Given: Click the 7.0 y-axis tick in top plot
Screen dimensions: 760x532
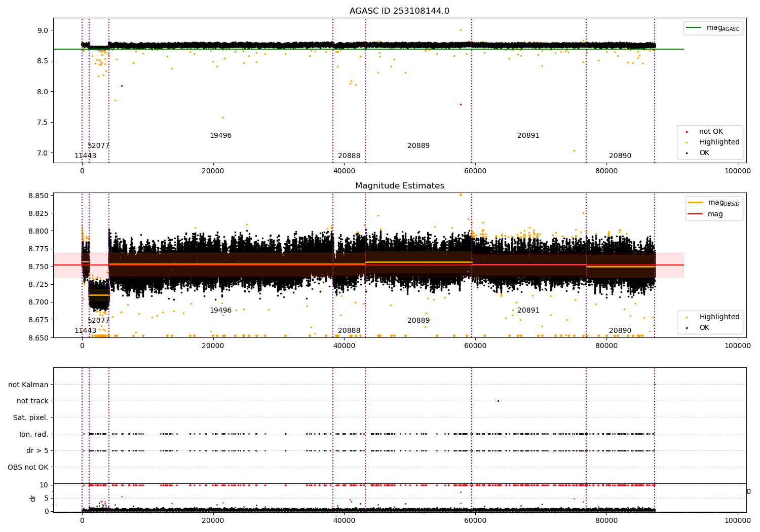Looking at the screenshot, I should (43, 153).
